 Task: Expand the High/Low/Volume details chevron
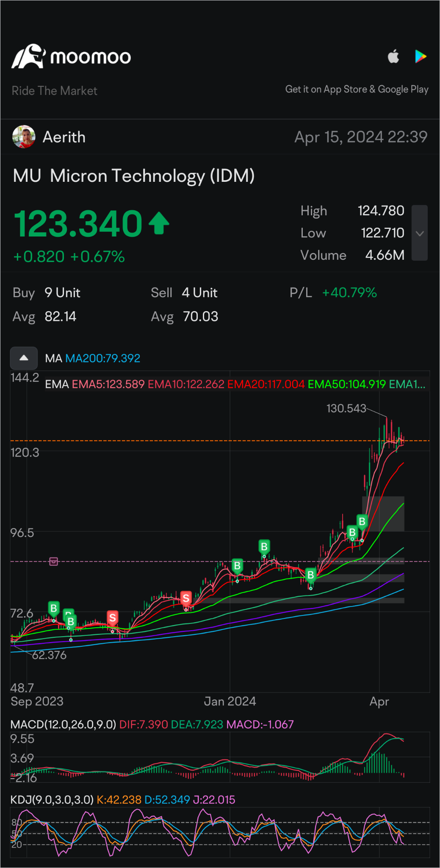click(x=420, y=233)
